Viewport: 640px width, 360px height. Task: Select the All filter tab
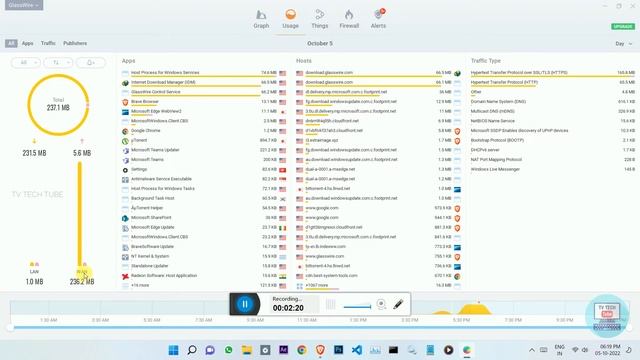coord(11,43)
